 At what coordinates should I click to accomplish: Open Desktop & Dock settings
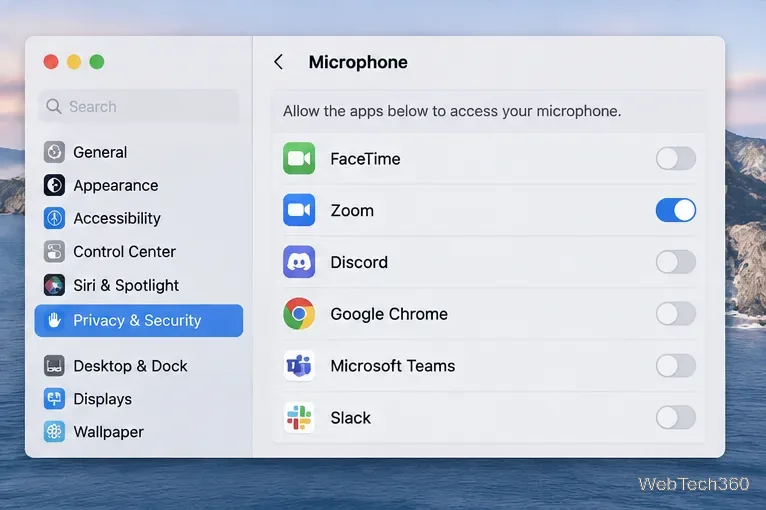[139, 366]
